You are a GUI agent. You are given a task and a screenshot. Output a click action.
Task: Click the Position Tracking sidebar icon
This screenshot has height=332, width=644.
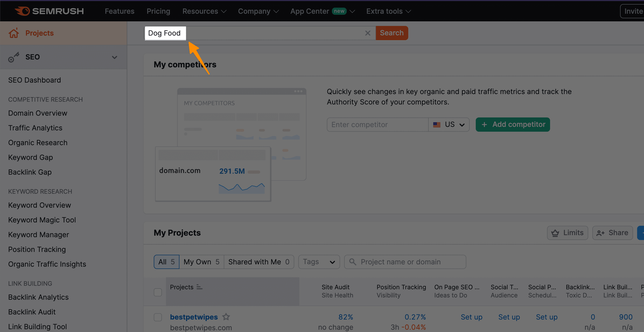[x=37, y=249]
